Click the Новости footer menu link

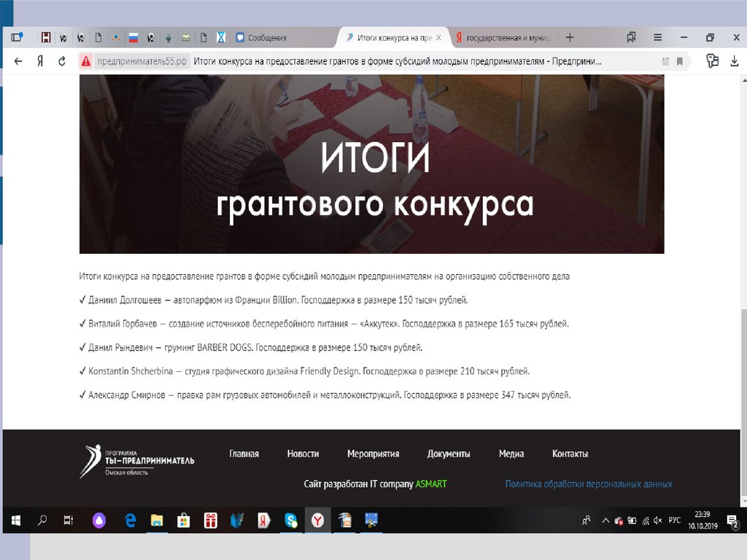(x=303, y=454)
